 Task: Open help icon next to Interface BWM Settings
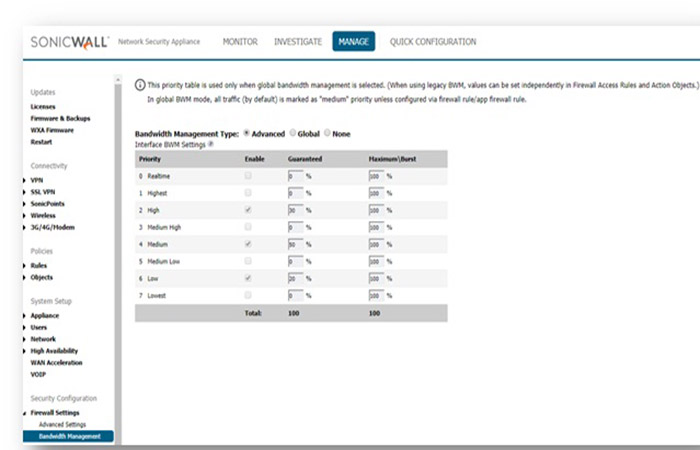click(211, 144)
